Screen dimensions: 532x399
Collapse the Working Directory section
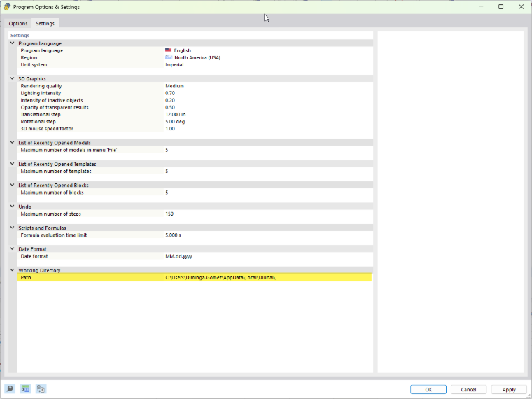click(12, 270)
